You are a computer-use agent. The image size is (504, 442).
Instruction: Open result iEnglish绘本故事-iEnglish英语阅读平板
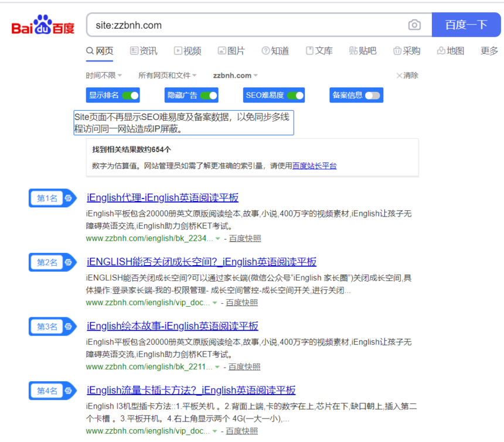coord(172,326)
